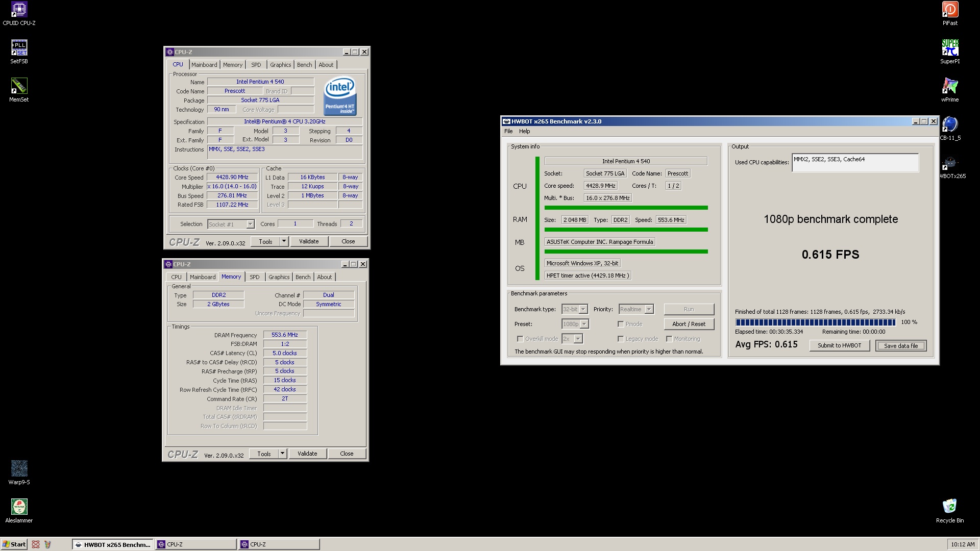The height and width of the screenshot is (551, 980).
Task: Toggle the Monitoring checkbox
Action: coord(669,339)
